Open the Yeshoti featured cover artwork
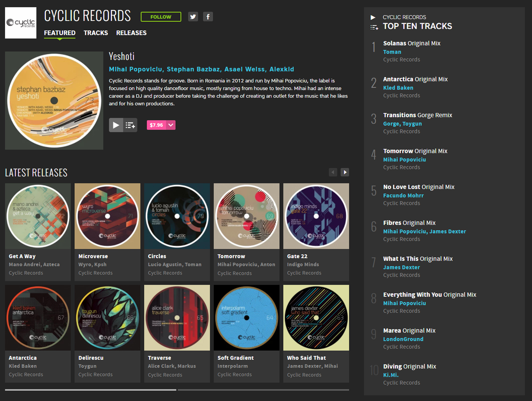The width and height of the screenshot is (532, 401). click(x=54, y=100)
